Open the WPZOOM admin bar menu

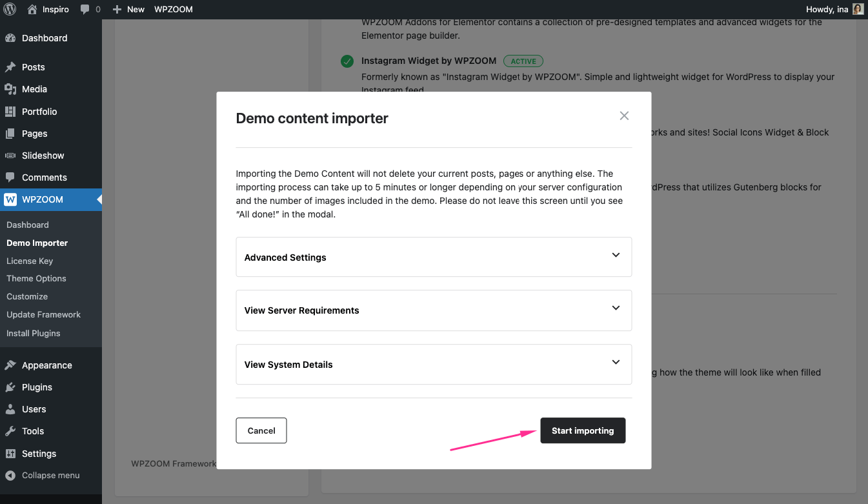pos(174,9)
